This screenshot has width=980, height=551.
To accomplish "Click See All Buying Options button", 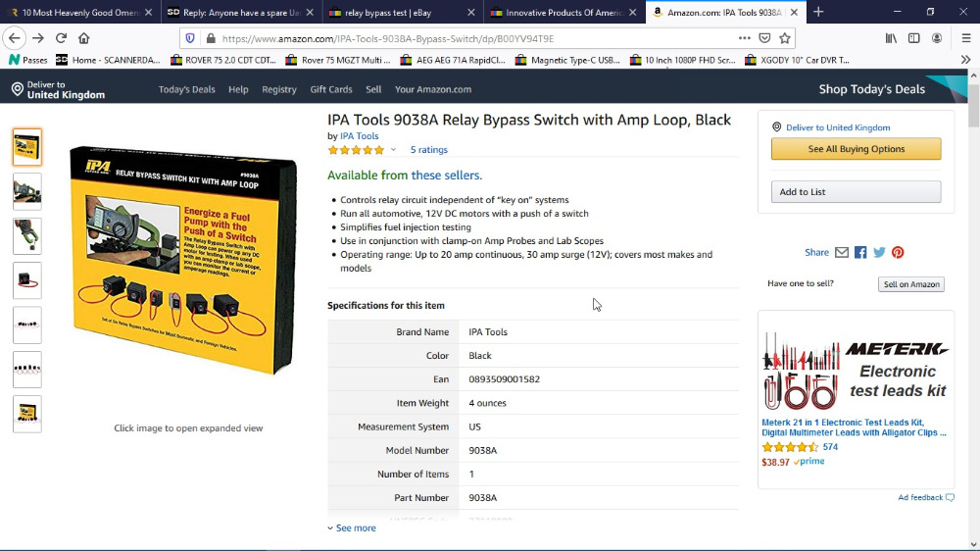I will pos(856,149).
